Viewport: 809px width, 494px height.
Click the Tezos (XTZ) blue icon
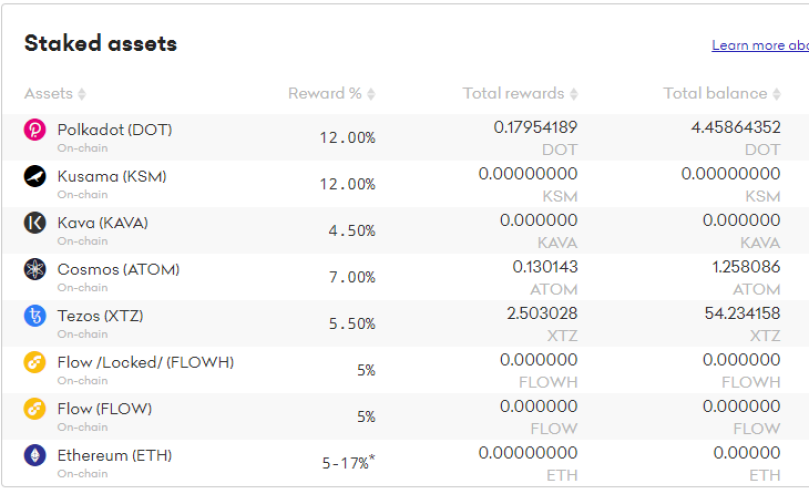click(35, 315)
